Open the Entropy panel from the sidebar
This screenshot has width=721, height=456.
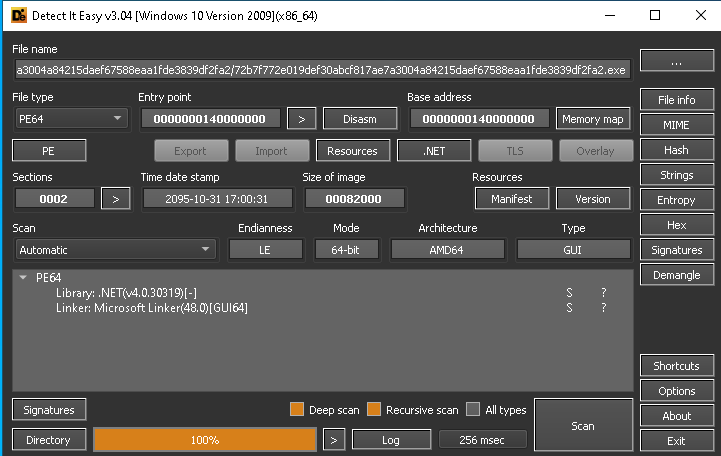(676, 200)
